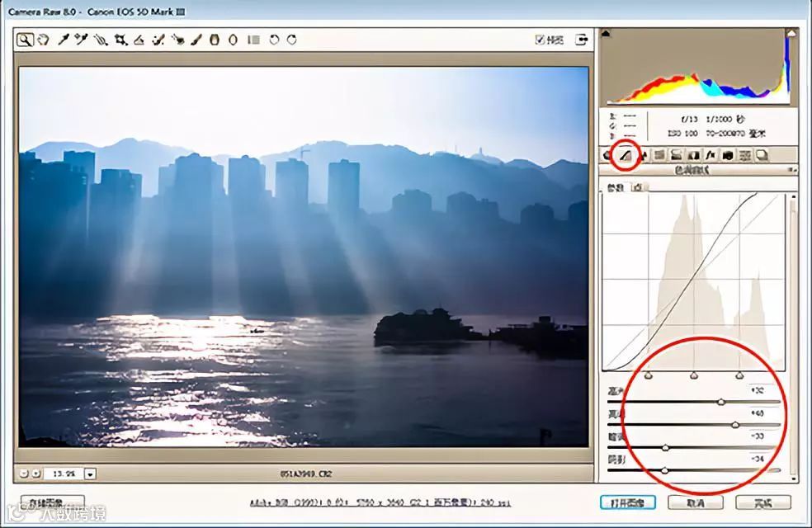
Task: Switch to the Point curve tab
Action: (x=639, y=187)
